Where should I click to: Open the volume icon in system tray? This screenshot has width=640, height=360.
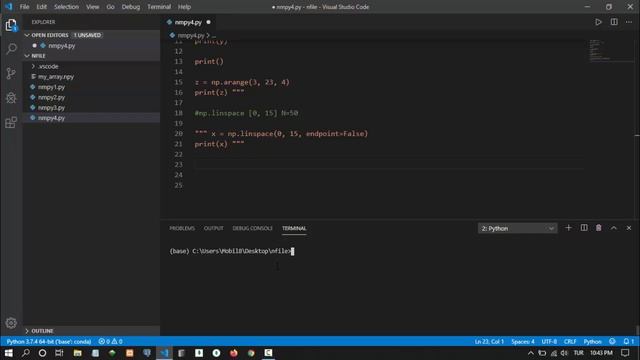point(564,353)
